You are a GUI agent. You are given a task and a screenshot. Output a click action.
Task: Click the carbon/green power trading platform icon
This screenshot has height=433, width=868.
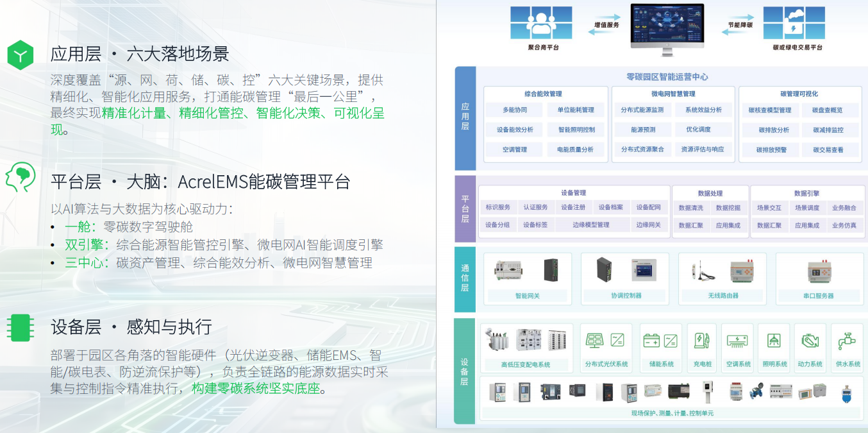pyautogui.click(x=795, y=23)
